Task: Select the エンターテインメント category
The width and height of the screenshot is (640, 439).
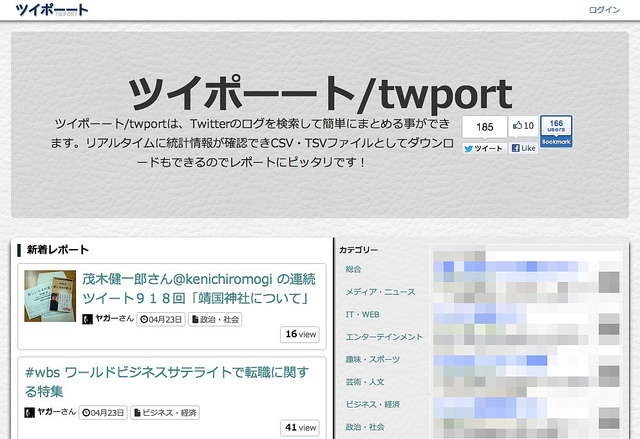Action: (x=384, y=337)
